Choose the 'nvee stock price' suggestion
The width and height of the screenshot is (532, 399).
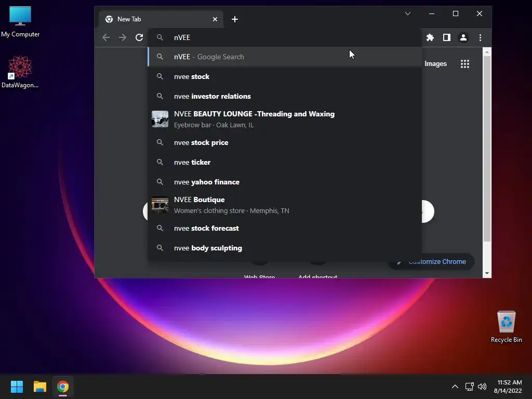point(285,142)
